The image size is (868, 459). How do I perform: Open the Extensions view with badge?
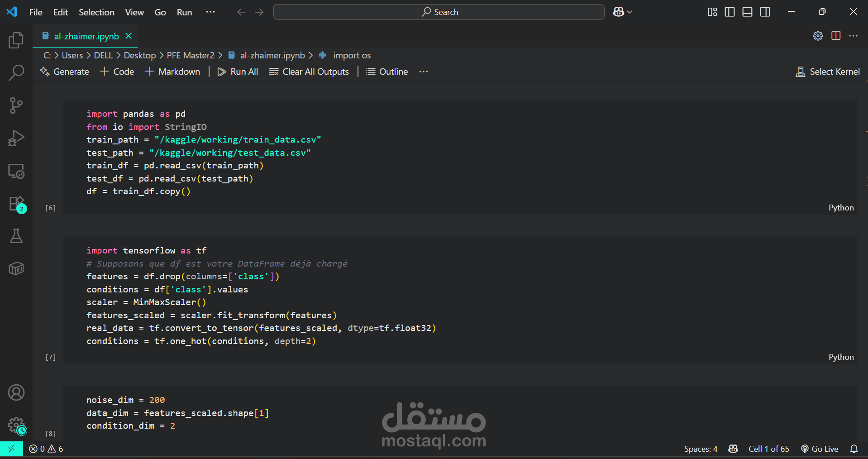click(x=16, y=204)
